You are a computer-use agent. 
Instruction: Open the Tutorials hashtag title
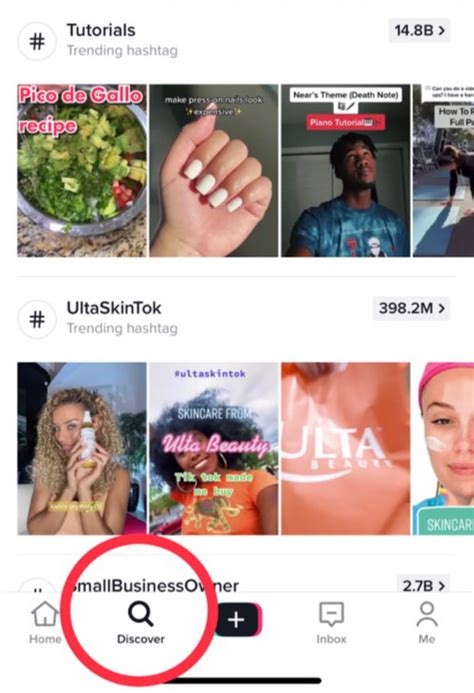[x=101, y=30]
